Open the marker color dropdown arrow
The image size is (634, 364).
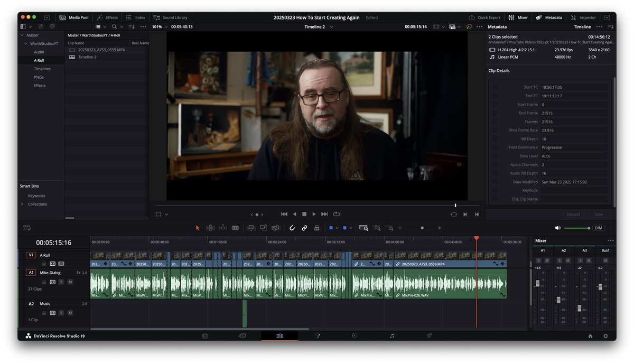351,228
